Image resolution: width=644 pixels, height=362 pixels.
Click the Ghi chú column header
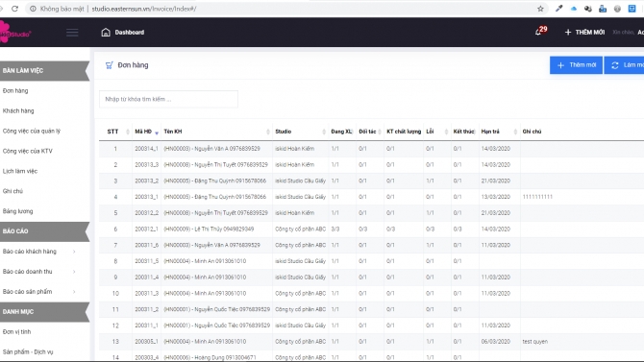point(532,132)
